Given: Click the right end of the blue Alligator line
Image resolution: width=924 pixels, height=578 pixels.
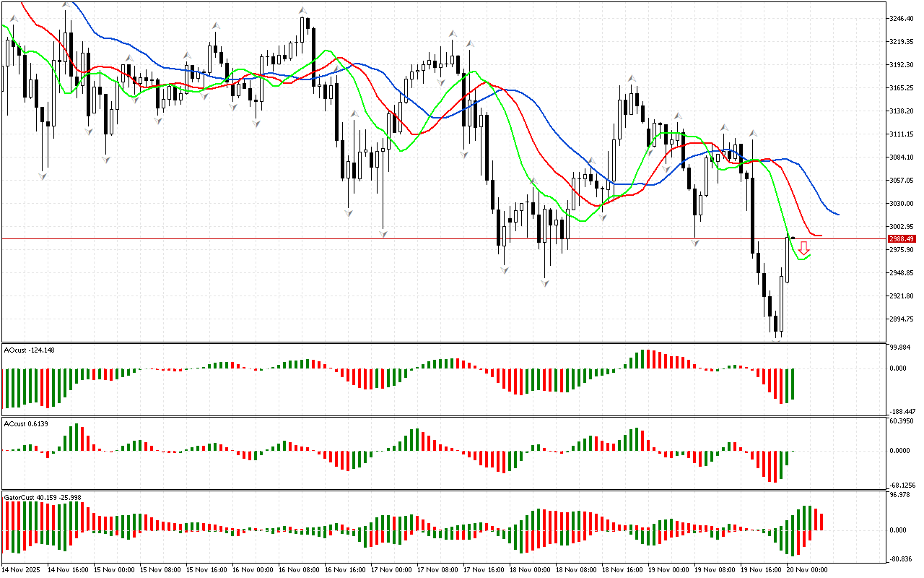Looking at the screenshot, I should click(x=837, y=214).
